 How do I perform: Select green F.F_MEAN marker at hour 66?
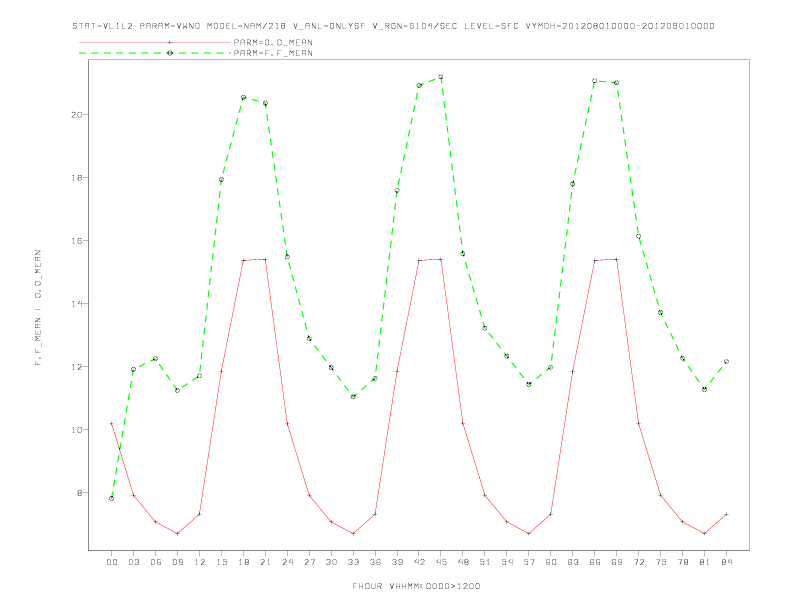tap(595, 81)
